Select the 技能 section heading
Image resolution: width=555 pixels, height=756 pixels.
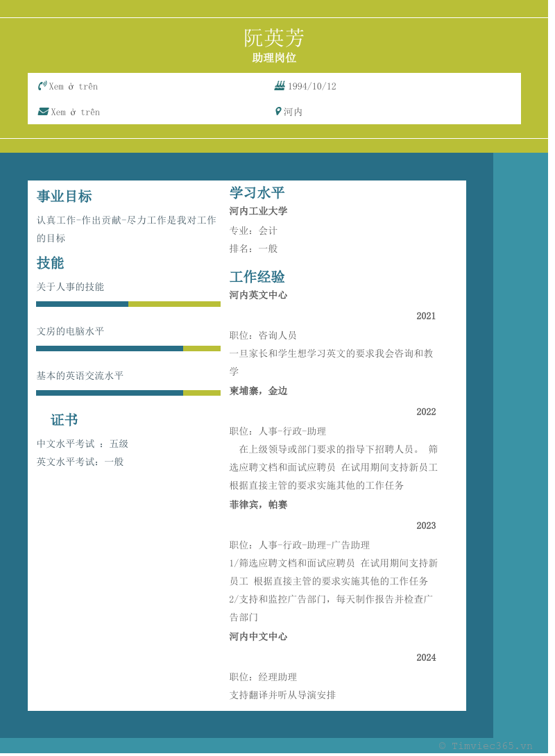(51, 263)
